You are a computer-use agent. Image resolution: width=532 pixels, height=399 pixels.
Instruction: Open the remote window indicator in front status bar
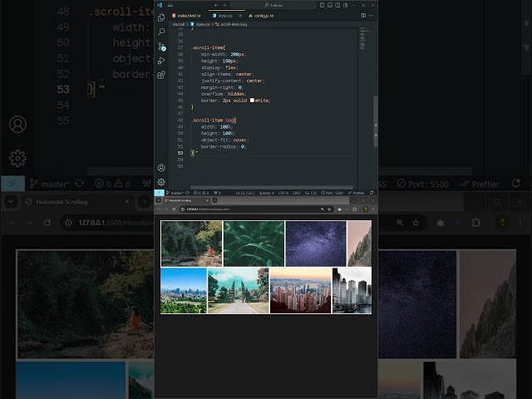coord(159,193)
